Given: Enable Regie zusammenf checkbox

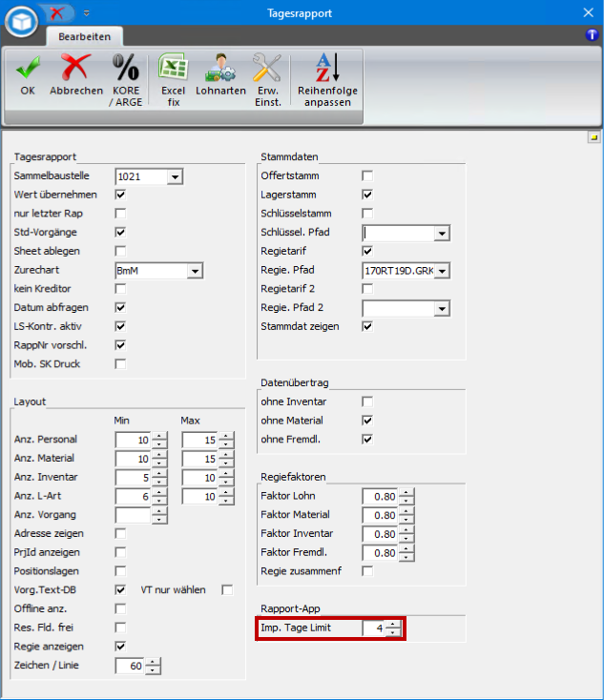Looking at the screenshot, I should (367, 571).
